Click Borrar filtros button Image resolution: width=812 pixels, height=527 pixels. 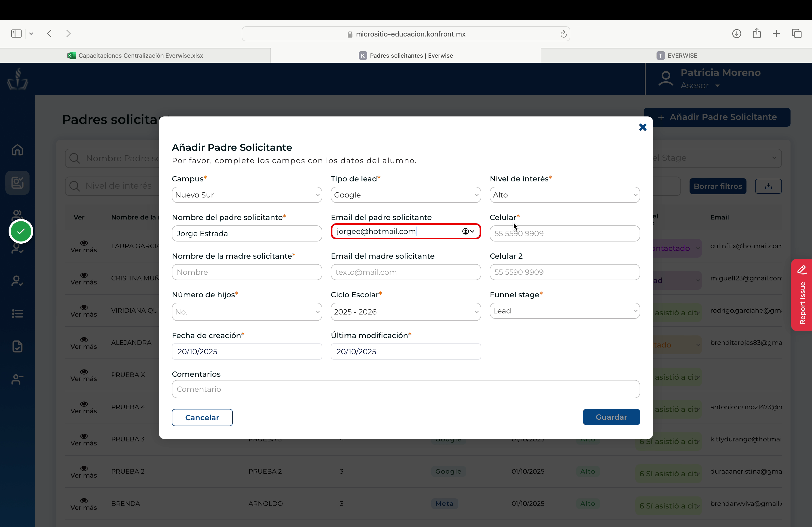718,186
